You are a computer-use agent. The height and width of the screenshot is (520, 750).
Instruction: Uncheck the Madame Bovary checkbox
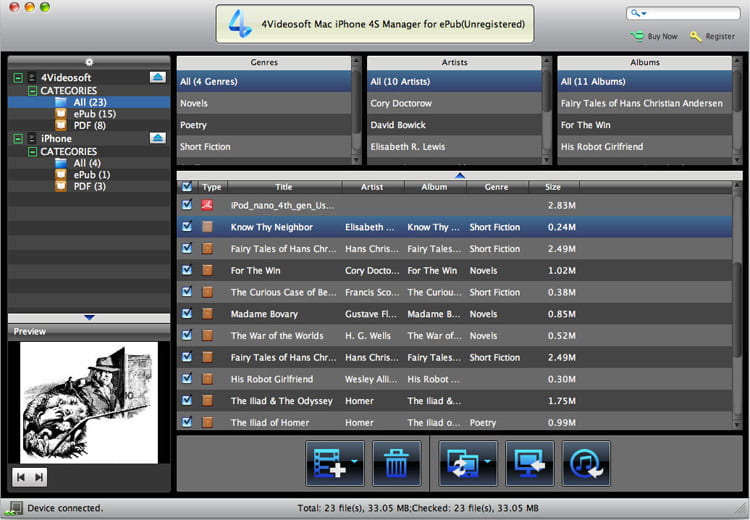click(187, 313)
